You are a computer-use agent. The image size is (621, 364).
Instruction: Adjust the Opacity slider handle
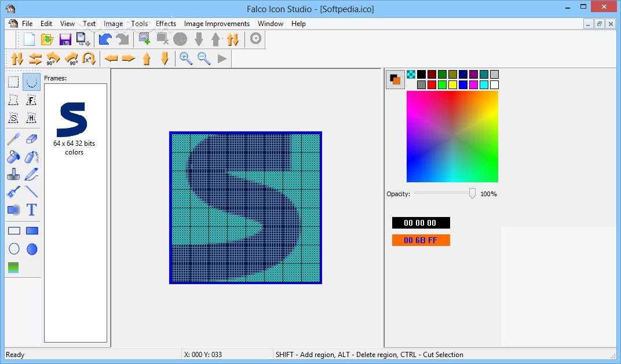click(x=472, y=193)
